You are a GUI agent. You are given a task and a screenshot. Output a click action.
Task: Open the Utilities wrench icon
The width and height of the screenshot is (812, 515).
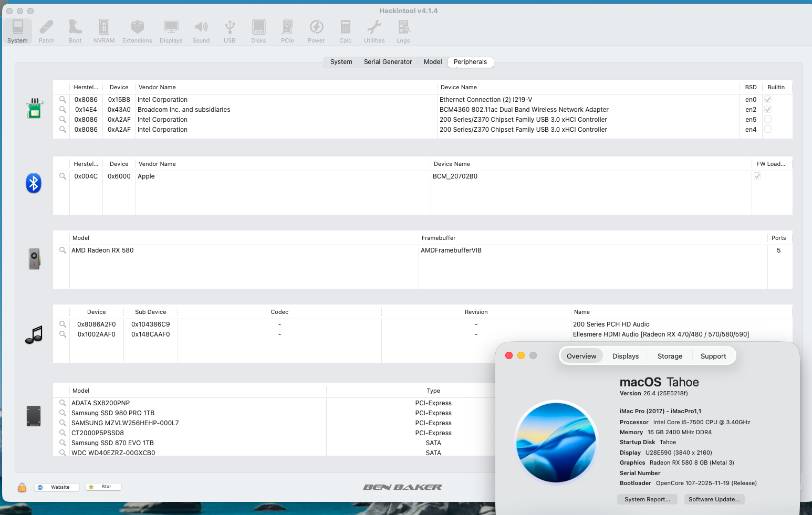point(374,31)
